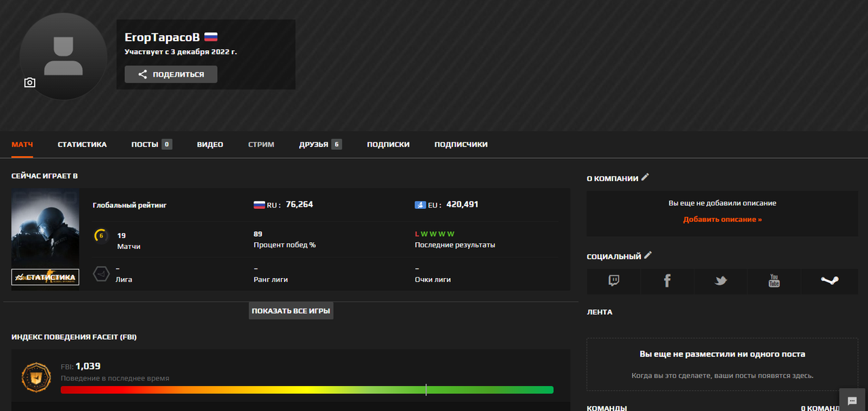Screen dimensions: 868x411
Task: Click the RU ranking value 76,264
Action: click(x=299, y=204)
